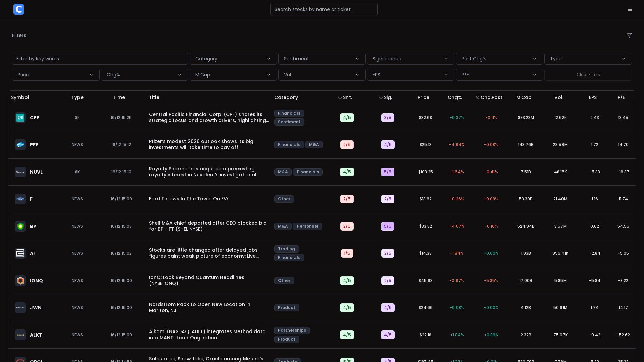This screenshot has width=644, height=362.
Task: Click the blue C app logo
Action: [x=19, y=9]
